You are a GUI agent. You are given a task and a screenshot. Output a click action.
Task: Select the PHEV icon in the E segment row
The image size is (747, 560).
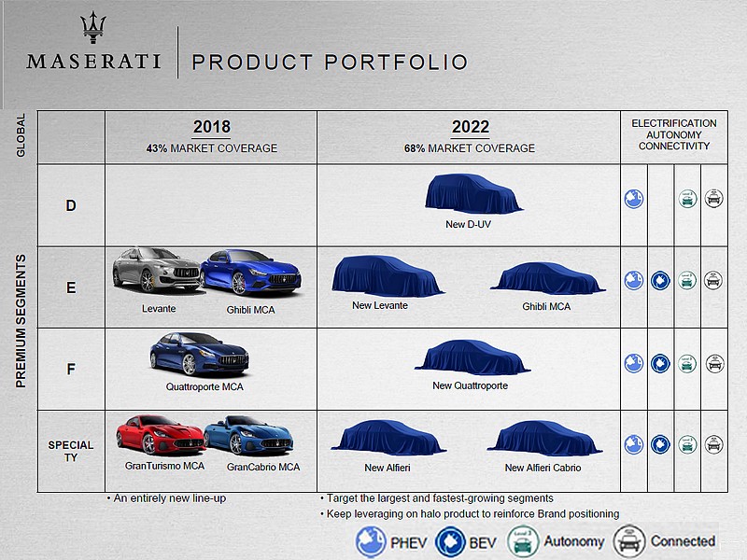coord(634,281)
